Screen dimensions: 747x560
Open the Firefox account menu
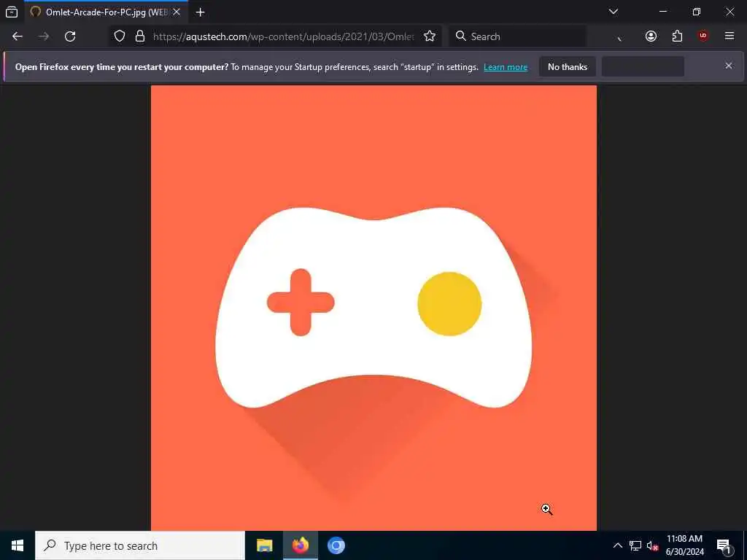click(651, 36)
